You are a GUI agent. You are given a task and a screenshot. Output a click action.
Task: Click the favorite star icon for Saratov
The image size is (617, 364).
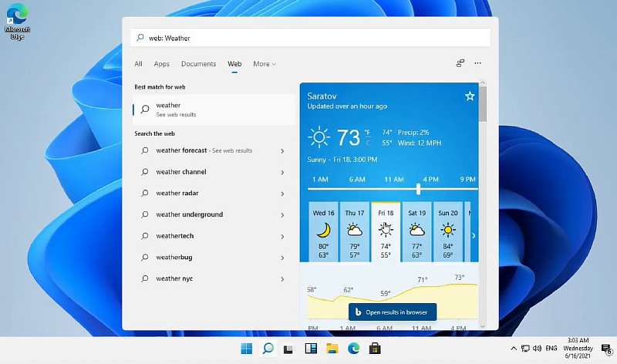tap(470, 96)
